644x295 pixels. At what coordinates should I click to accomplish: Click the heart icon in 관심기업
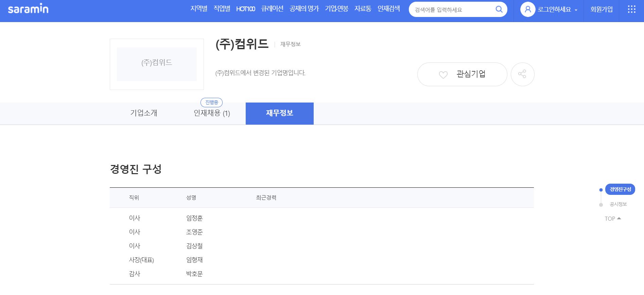[443, 75]
